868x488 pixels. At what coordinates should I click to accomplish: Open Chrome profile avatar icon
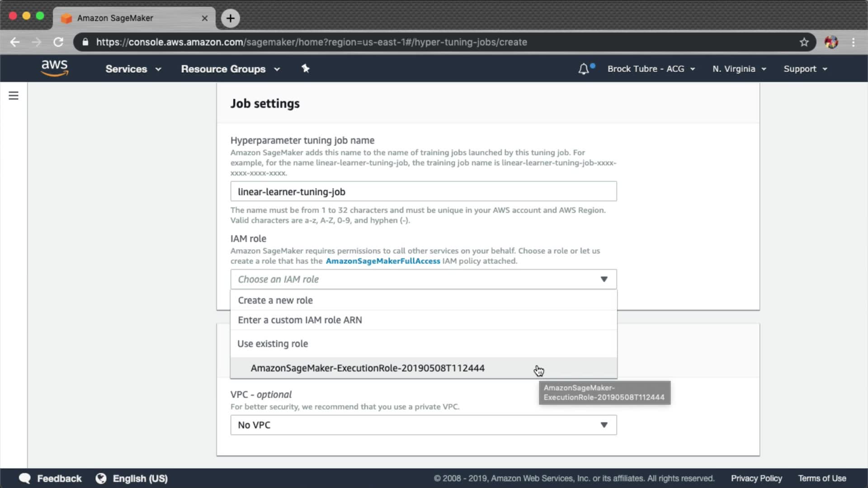[831, 42]
